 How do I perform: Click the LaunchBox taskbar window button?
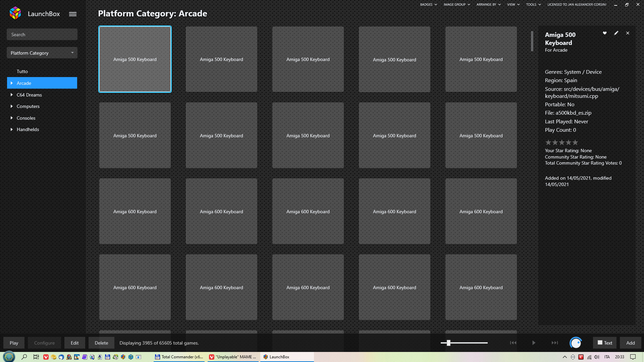[287, 357]
